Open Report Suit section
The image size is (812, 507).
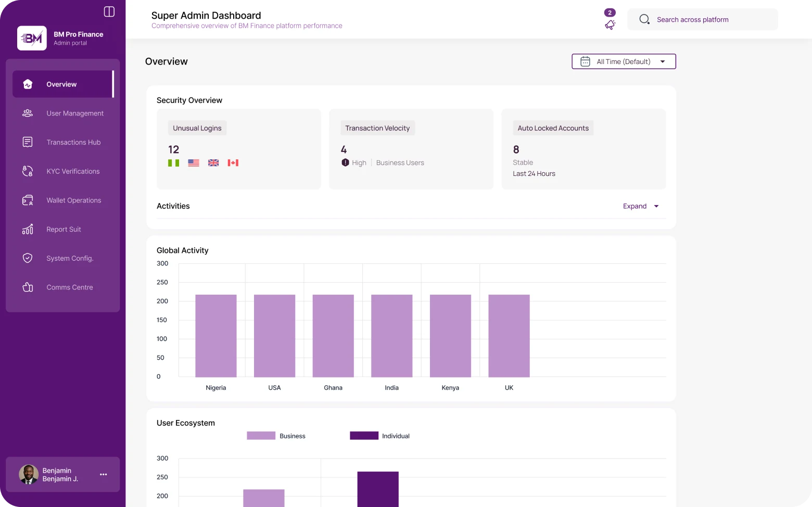[63, 229]
